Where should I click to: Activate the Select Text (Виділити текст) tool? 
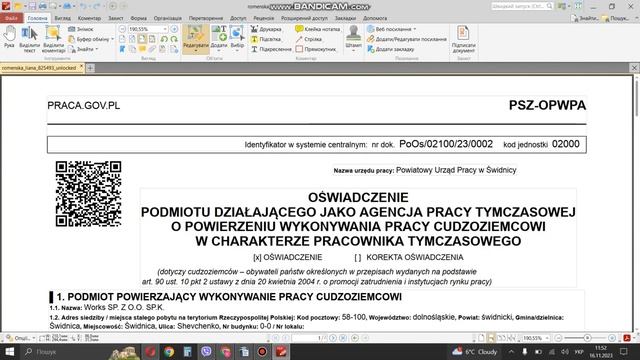click(29, 39)
